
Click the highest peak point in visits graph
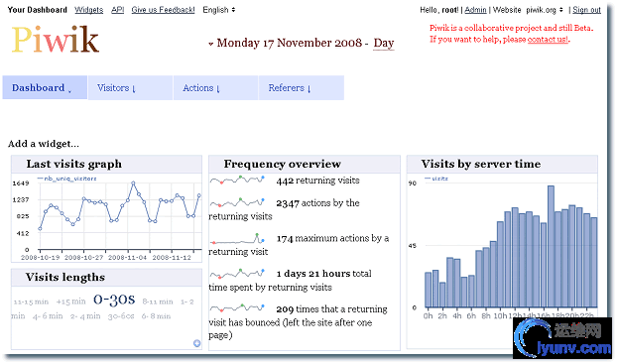(133, 182)
